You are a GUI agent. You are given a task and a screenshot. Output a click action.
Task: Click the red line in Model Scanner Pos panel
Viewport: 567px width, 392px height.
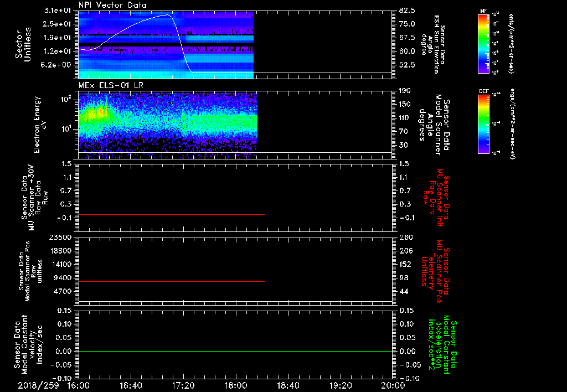coord(172,281)
